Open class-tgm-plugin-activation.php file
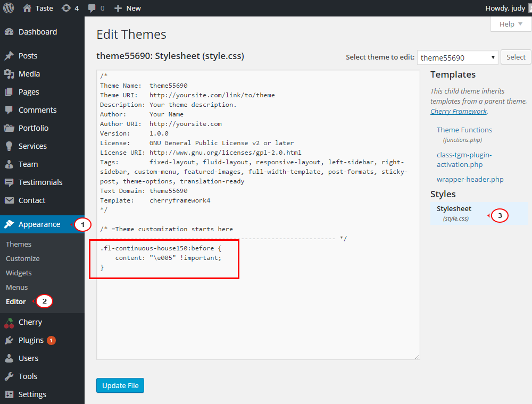The image size is (532, 404). (x=464, y=159)
